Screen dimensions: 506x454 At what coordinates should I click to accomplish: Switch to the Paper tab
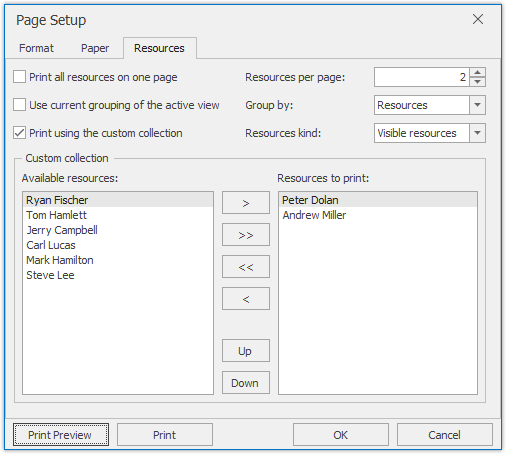tap(95, 48)
